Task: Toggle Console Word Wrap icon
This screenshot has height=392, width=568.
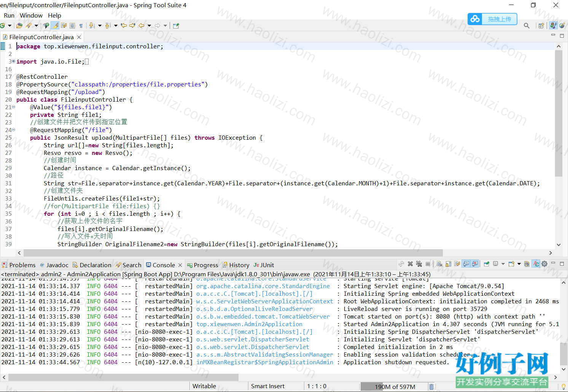Action: pyautogui.click(x=457, y=264)
